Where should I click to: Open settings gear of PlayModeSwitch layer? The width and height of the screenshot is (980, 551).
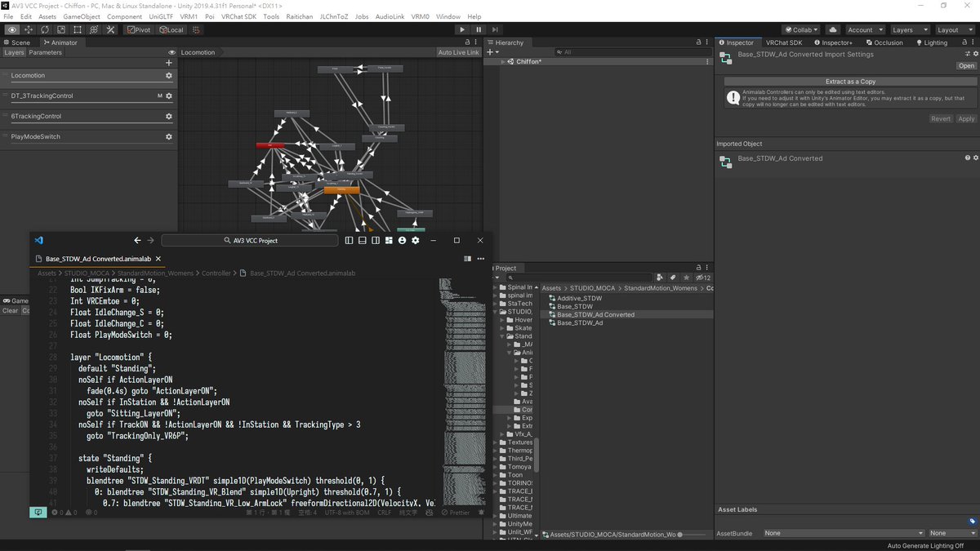point(169,136)
